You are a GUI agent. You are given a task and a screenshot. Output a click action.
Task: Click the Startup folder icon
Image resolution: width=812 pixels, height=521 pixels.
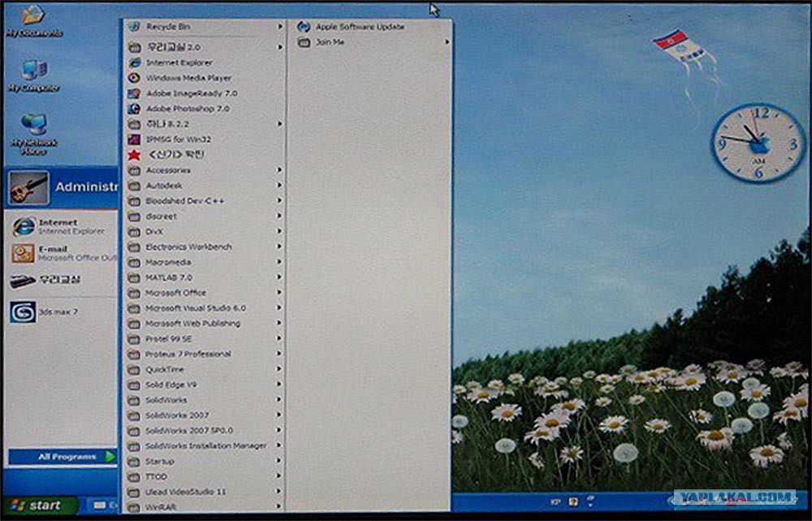point(134,462)
